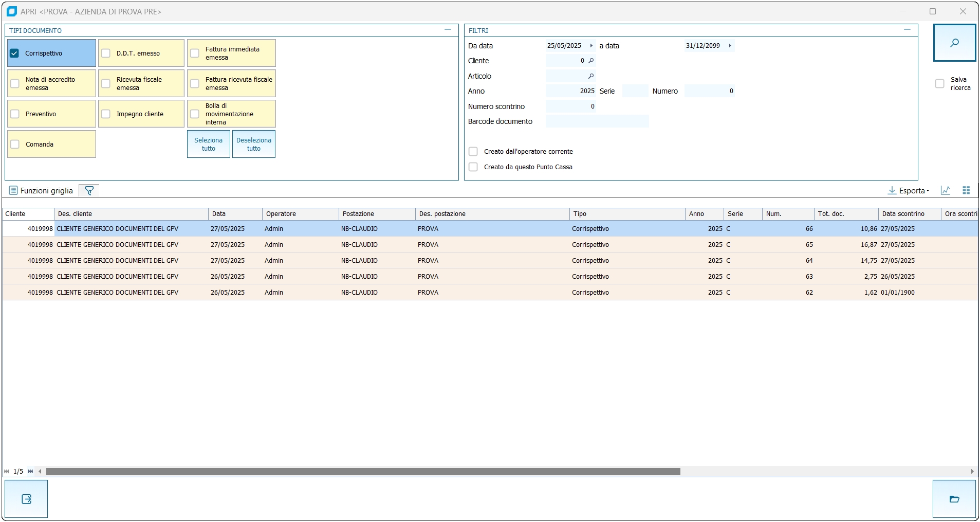
Task: Collapse the TIPI DOCUMENTO panel
Action: tap(448, 30)
